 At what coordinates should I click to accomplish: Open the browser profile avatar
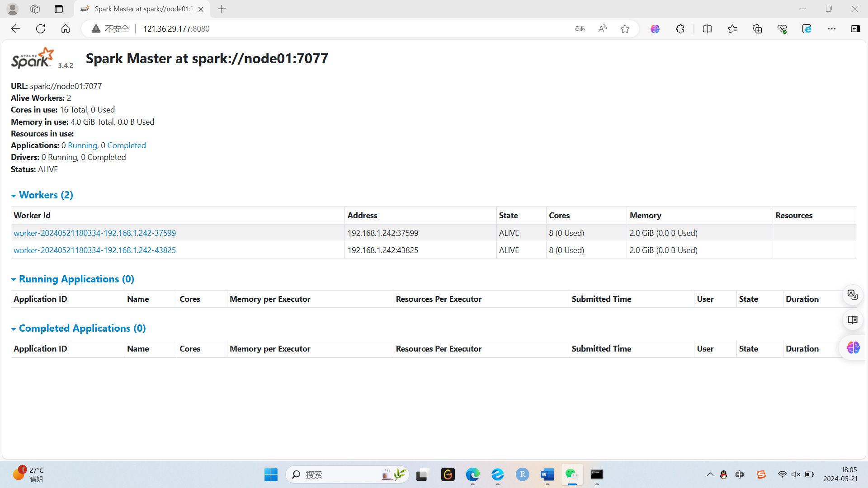pos(13,9)
